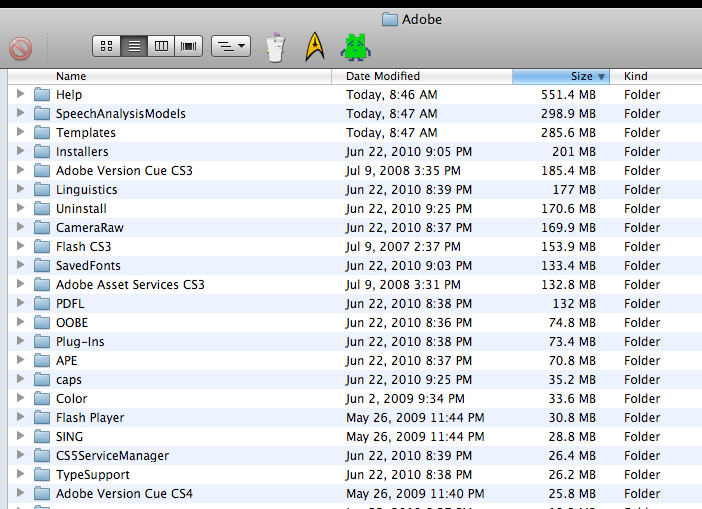The height and width of the screenshot is (509, 702).
Task: Expand the Templates folder
Action: [x=20, y=132]
